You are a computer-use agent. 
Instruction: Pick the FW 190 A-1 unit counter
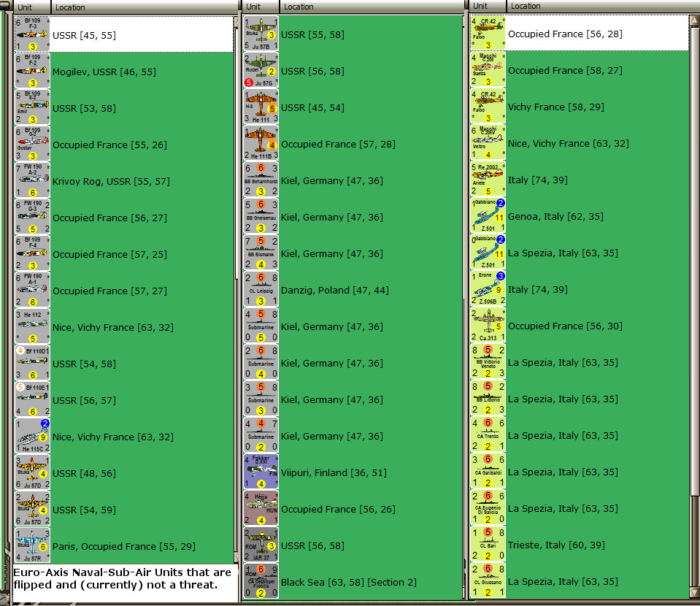[x=32, y=290]
